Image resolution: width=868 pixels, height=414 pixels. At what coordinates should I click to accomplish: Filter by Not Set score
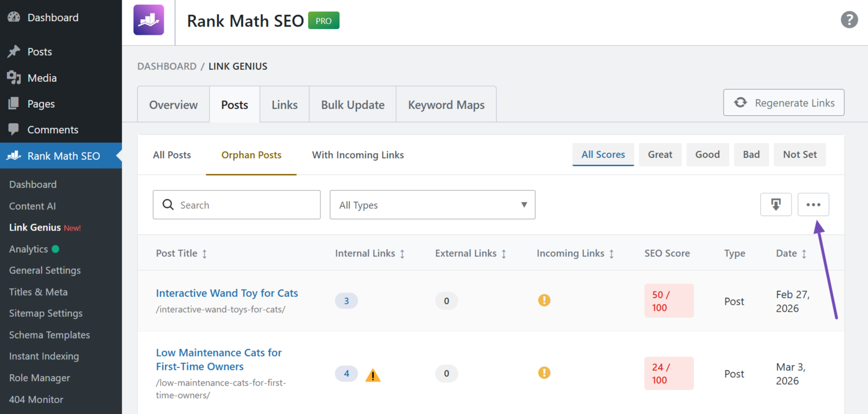click(x=800, y=154)
